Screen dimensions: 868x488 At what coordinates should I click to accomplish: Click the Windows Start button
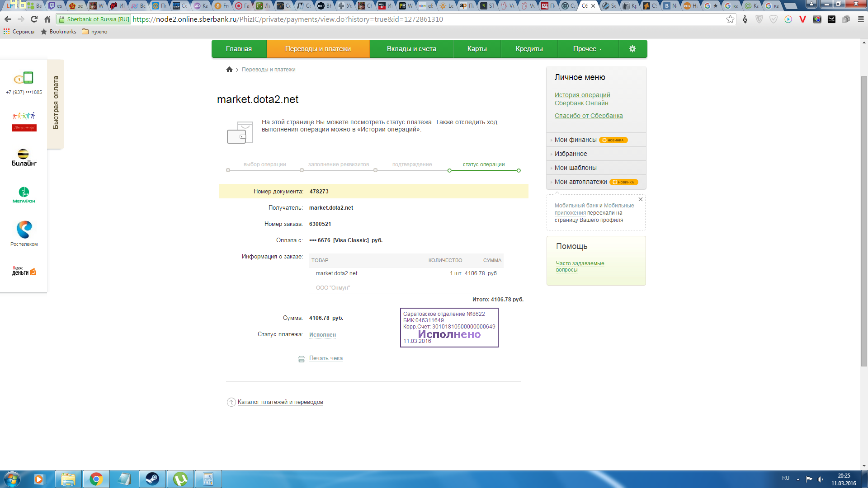tap(12, 479)
